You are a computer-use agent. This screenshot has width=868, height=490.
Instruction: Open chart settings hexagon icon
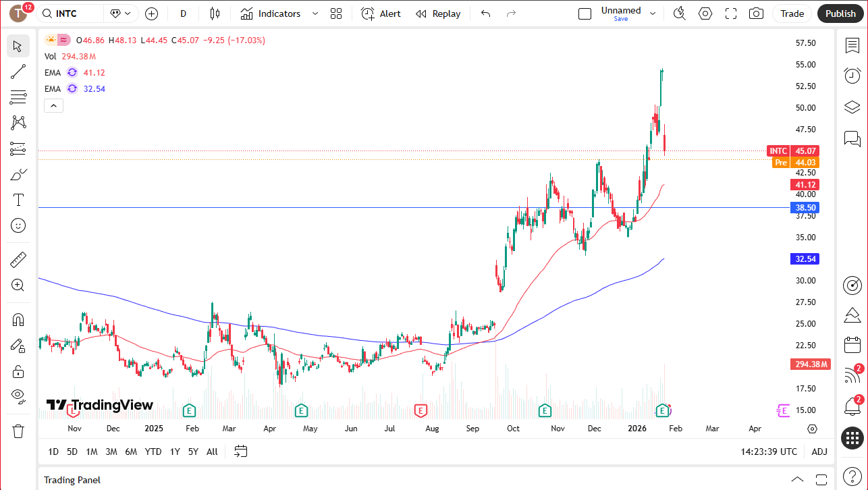(705, 13)
